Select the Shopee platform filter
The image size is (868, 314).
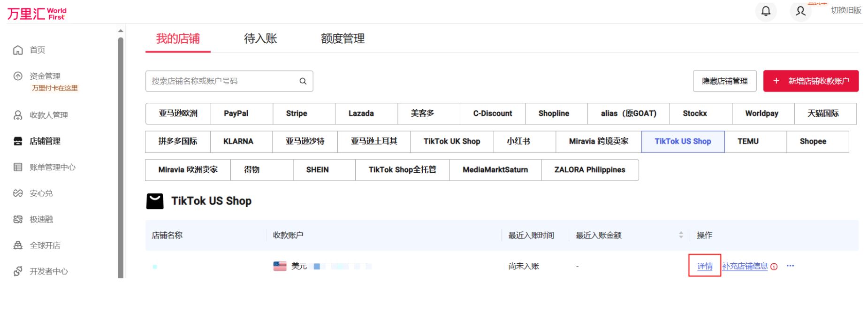click(813, 141)
